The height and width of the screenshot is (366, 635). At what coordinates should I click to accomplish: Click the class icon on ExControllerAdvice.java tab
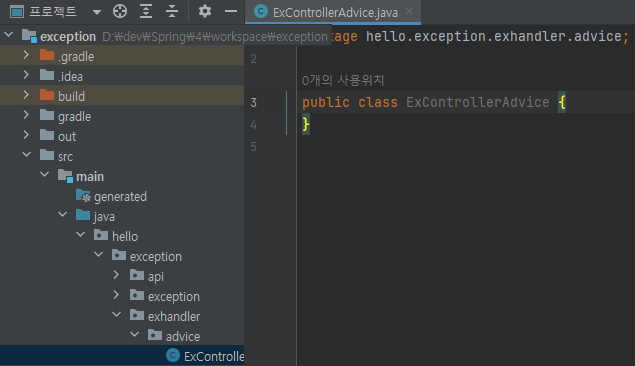click(261, 11)
